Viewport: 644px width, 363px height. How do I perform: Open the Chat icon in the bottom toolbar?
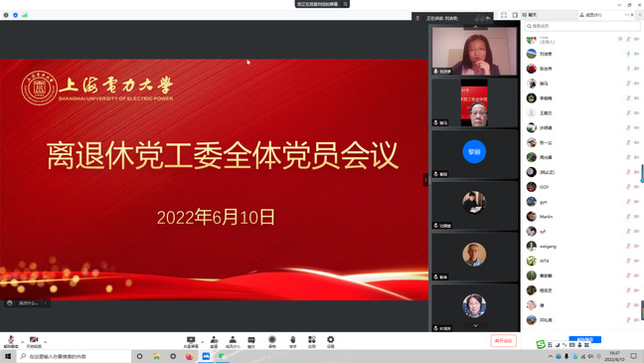click(251, 342)
